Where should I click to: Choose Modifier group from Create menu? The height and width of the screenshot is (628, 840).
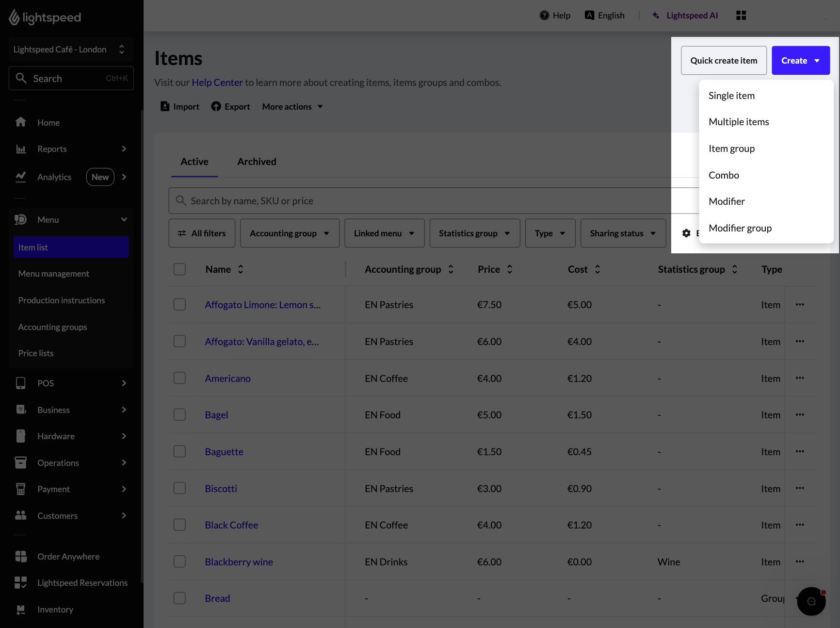(766, 228)
